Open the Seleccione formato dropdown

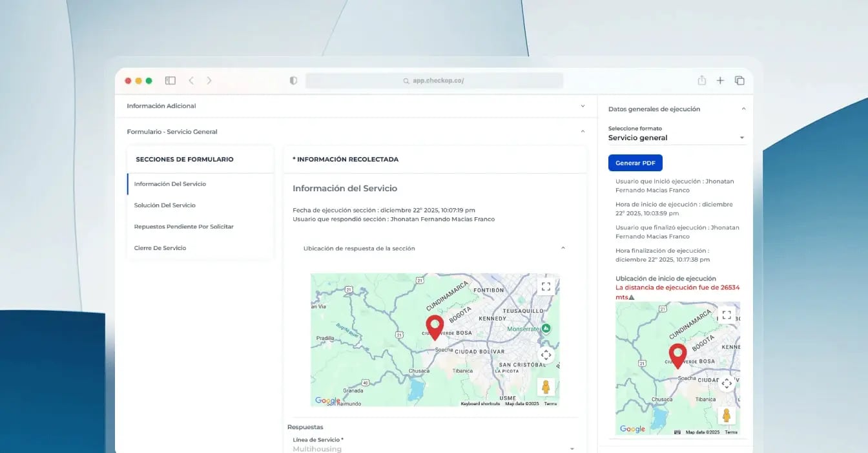tap(741, 138)
